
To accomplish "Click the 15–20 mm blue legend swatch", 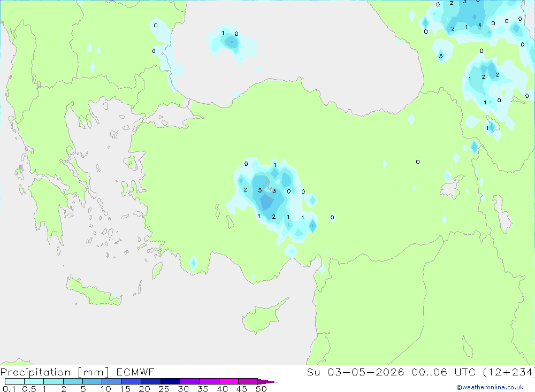I will pyautogui.click(x=132, y=381).
